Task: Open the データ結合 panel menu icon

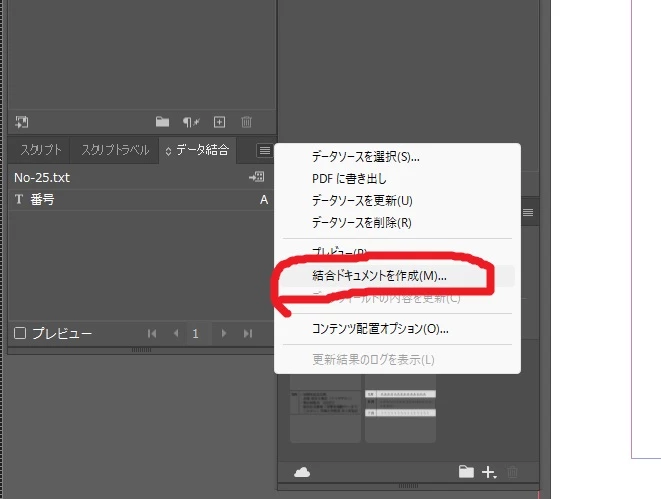Action: [x=265, y=150]
